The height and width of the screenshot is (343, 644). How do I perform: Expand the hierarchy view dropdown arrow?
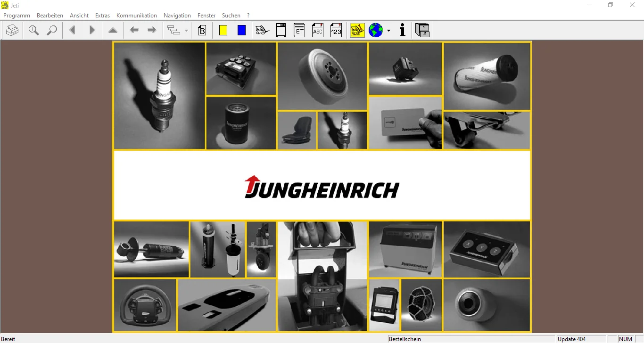186,31
